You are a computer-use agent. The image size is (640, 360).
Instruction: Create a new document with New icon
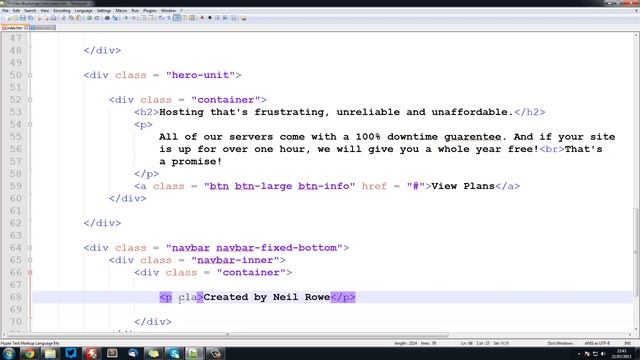9,18
